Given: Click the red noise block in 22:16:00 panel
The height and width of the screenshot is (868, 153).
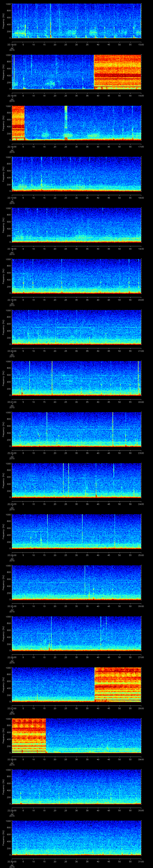Looking at the screenshot, I should coord(18,123).
